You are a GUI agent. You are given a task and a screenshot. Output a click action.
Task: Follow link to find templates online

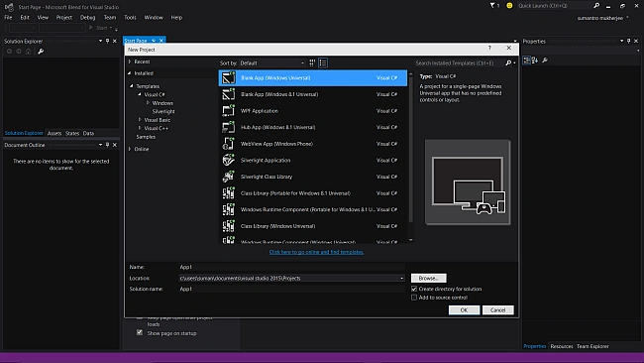click(316, 252)
